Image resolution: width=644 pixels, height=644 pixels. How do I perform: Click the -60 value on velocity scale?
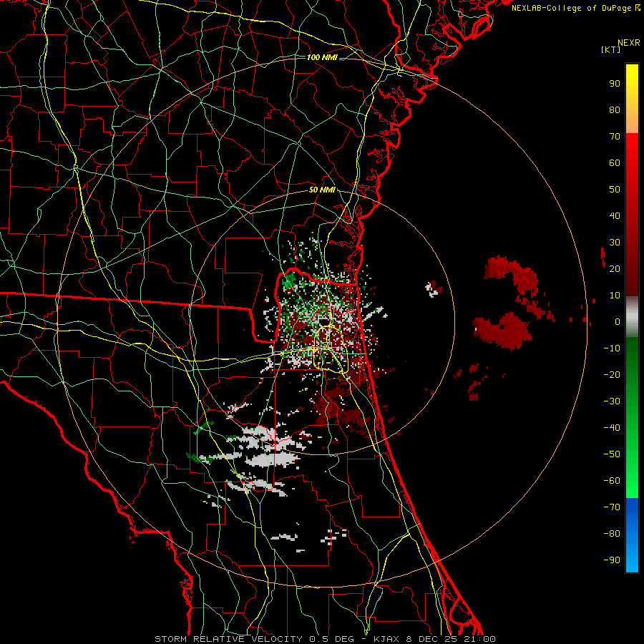612,481
